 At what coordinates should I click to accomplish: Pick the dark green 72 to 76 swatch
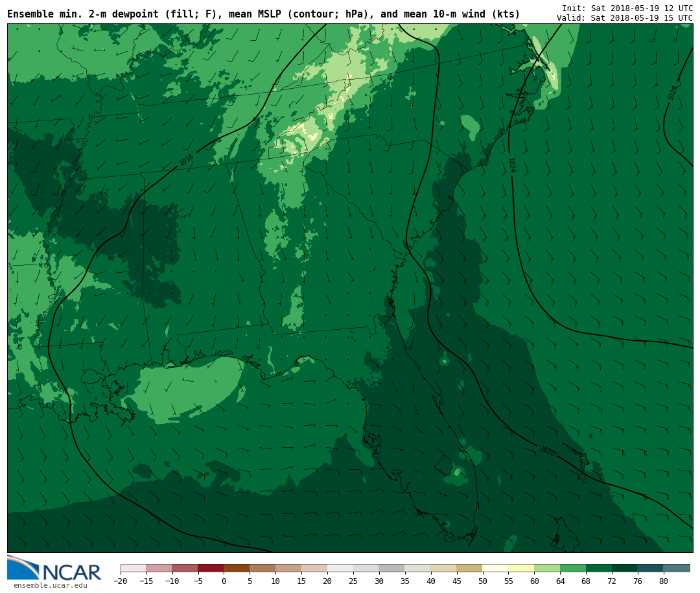tap(625, 568)
